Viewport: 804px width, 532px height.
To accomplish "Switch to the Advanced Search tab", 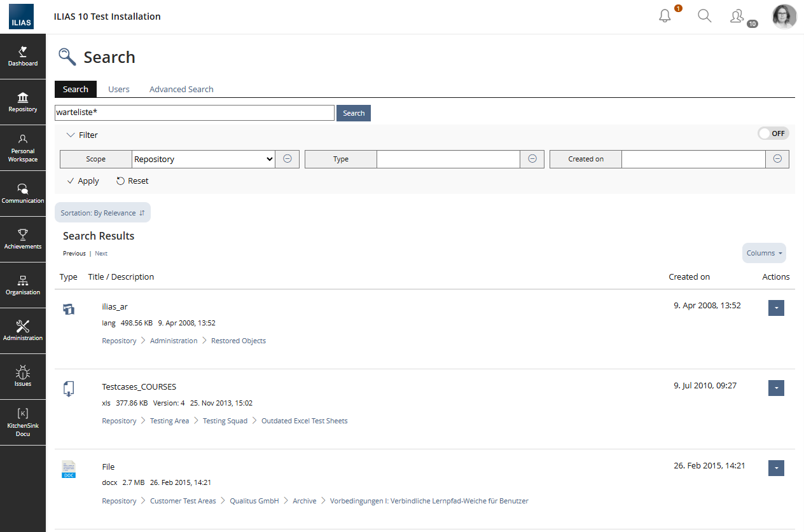I will 181,89.
